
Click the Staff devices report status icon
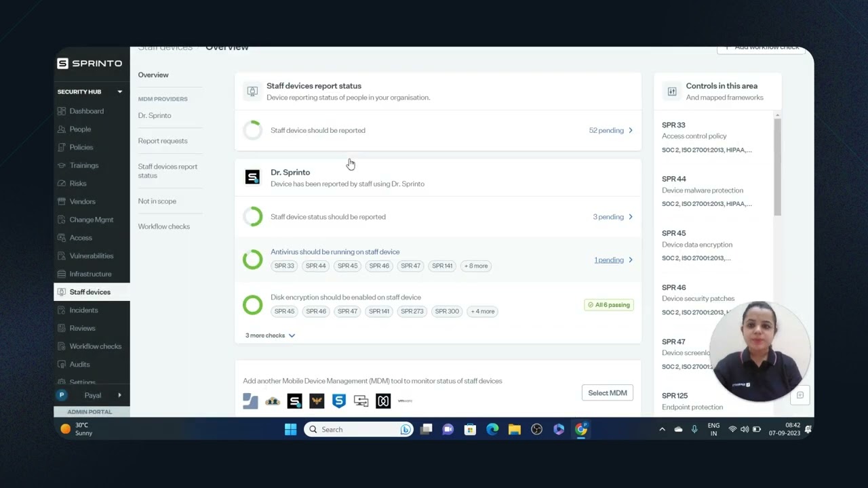coord(252,91)
